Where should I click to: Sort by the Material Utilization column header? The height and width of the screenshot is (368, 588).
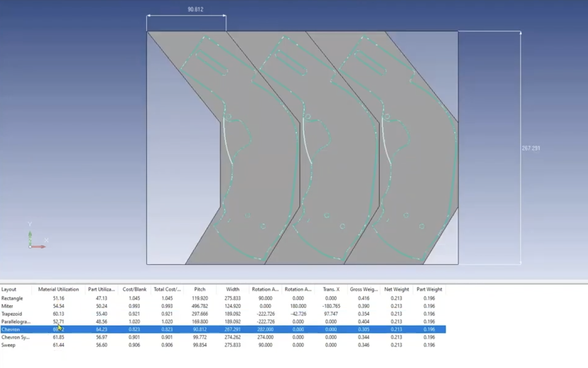58,289
